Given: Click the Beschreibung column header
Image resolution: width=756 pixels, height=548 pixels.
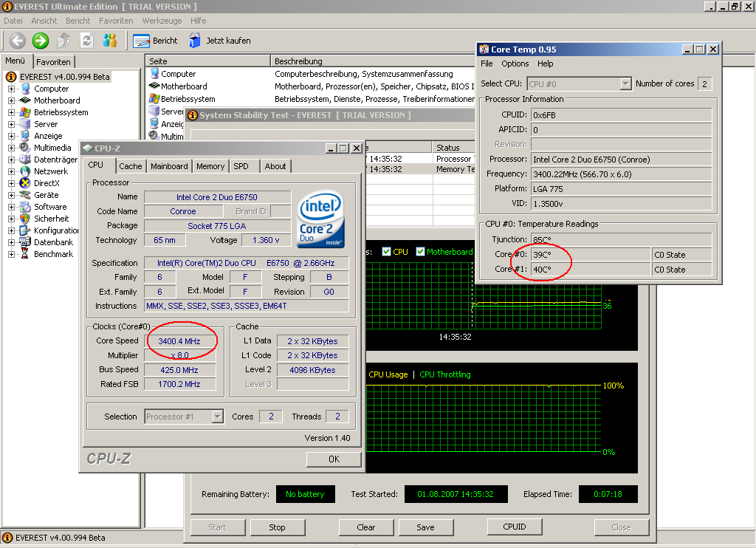Looking at the screenshot, I should pos(373,61).
